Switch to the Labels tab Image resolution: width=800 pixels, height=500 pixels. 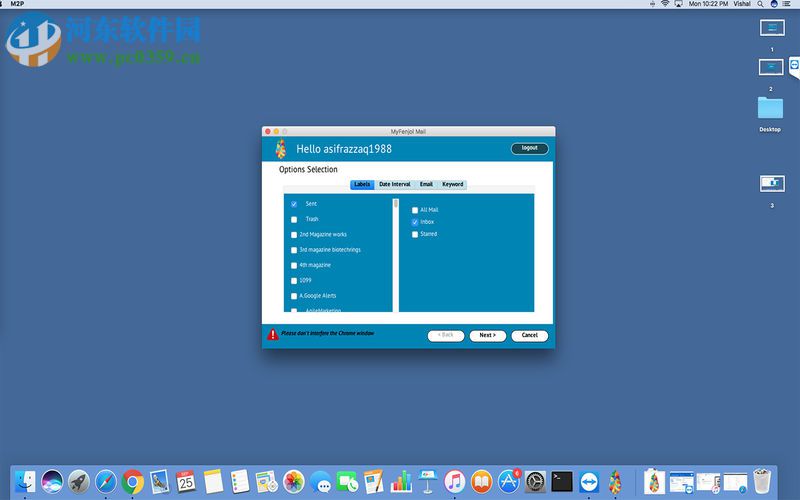tap(362, 184)
